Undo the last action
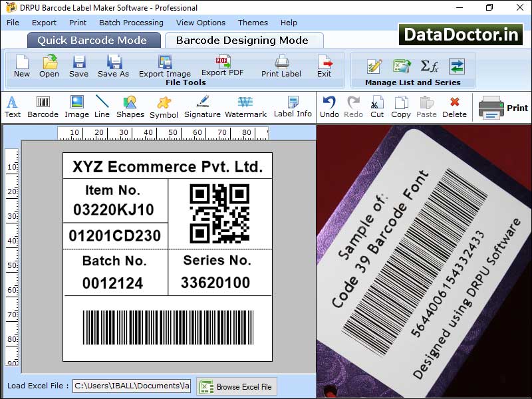532x399 pixels. pos(329,106)
